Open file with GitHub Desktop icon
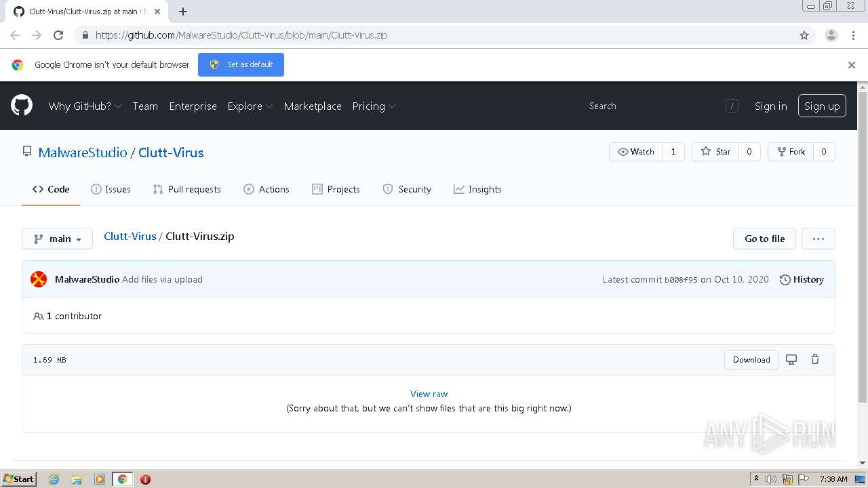868x488 pixels. click(791, 359)
